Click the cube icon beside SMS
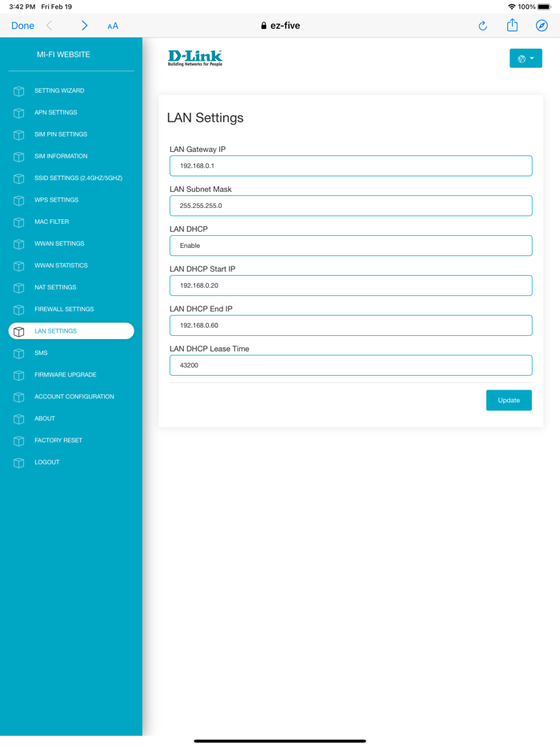The height and width of the screenshot is (747, 560). point(18,354)
